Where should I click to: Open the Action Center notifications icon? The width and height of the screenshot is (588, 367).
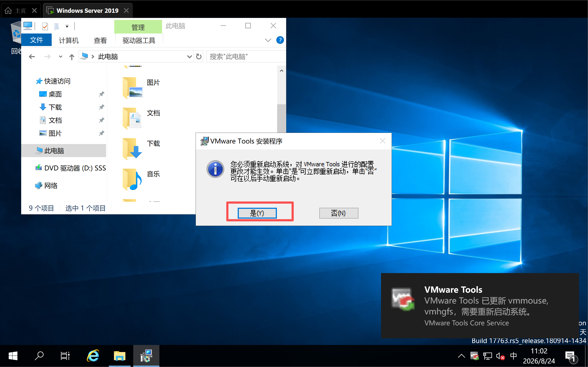(x=571, y=357)
